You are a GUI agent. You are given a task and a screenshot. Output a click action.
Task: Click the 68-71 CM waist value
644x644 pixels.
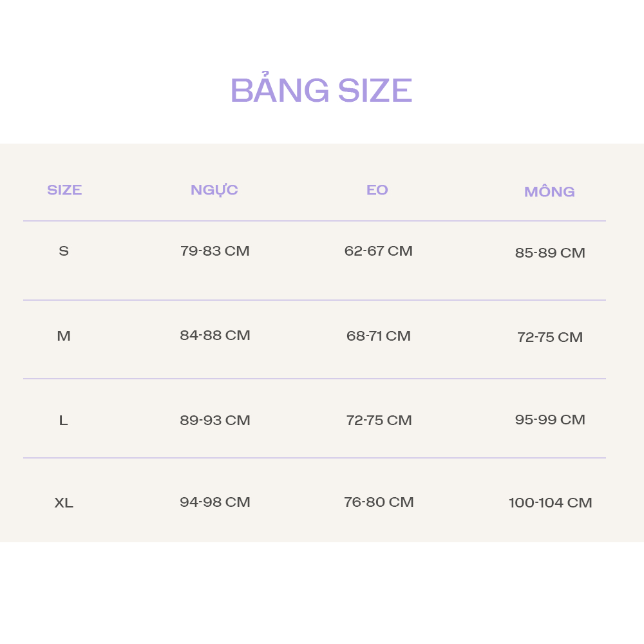[379, 336]
